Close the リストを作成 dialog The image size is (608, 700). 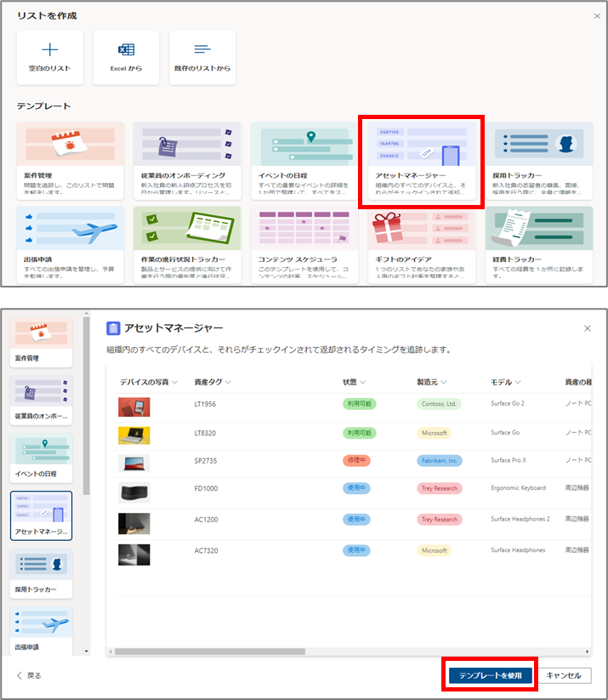597,16
